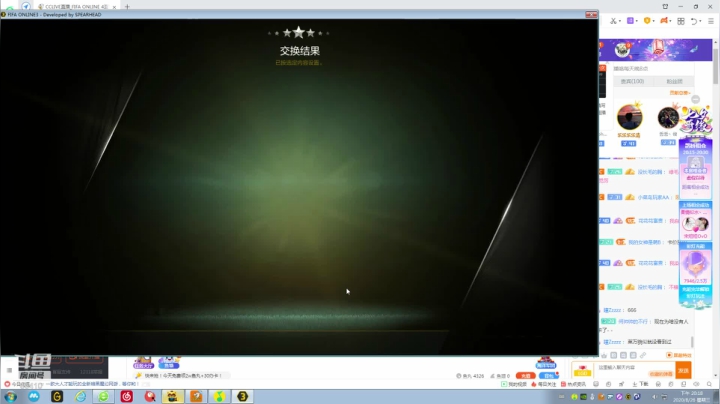720x404 pixels.
Task: Click the blue 背包 backpack button
Action: (x=548, y=376)
